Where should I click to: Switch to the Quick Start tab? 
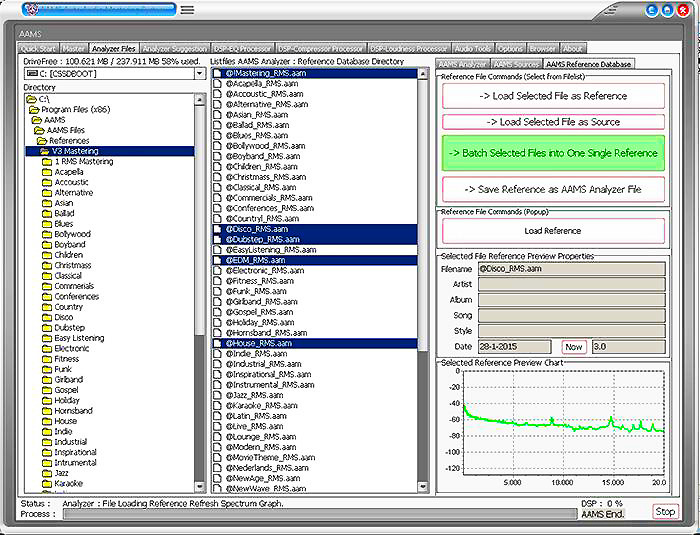[38, 49]
